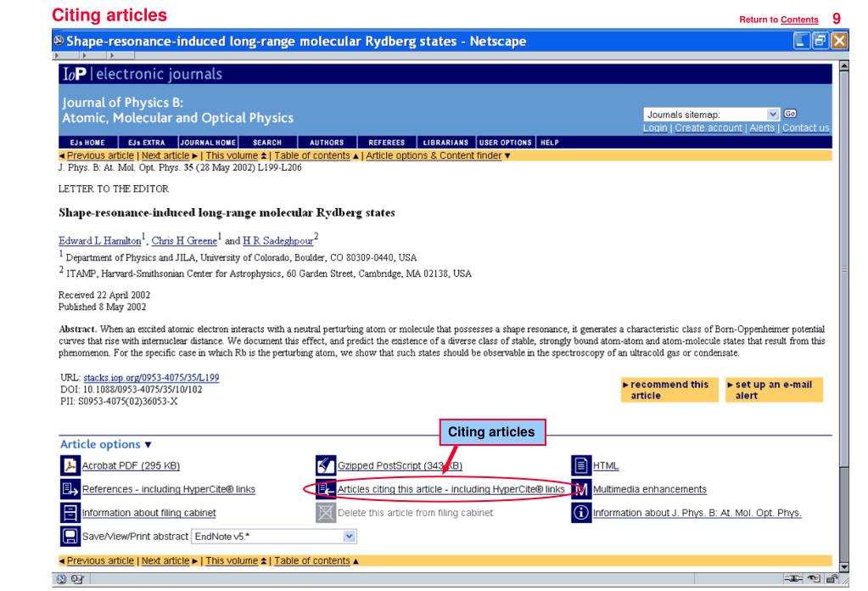Open This volume in bottom bar
Viewport: 868px width, 591px height.
tap(232, 560)
